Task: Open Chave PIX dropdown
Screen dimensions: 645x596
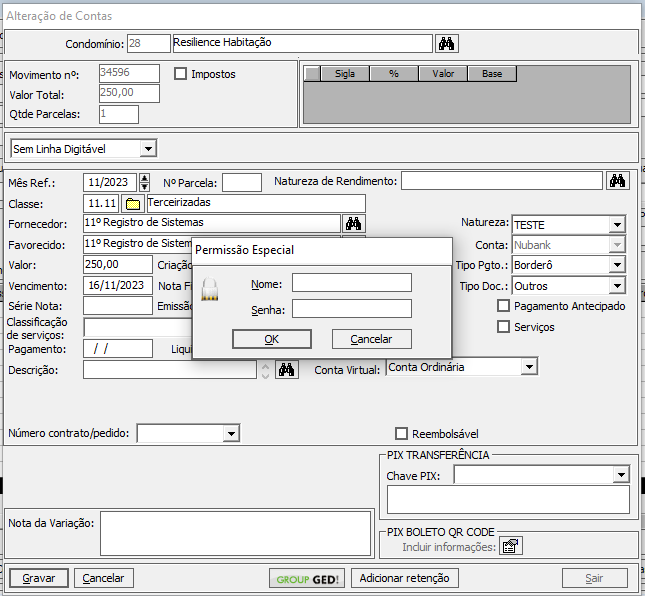Action: (621, 475)
